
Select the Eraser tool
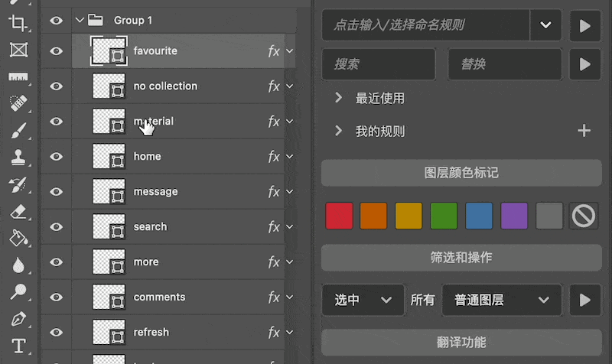pos(18,212)
